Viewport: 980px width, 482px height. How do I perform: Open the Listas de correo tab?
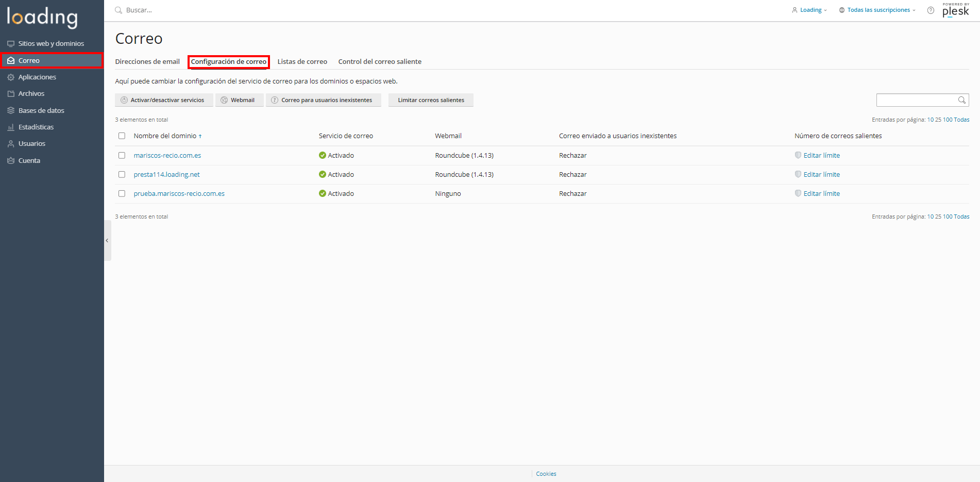tap(302, 61)
